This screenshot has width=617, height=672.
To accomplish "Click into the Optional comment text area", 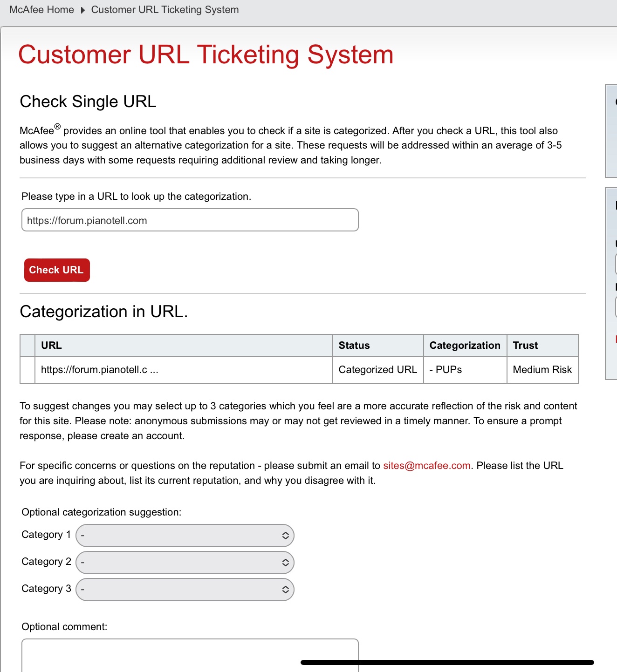I will (x=190, y=657).
